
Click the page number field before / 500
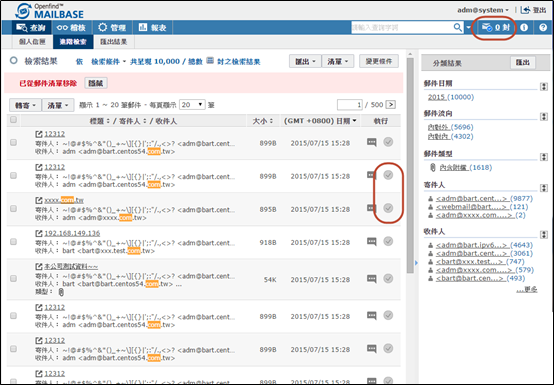pos(350,105)
